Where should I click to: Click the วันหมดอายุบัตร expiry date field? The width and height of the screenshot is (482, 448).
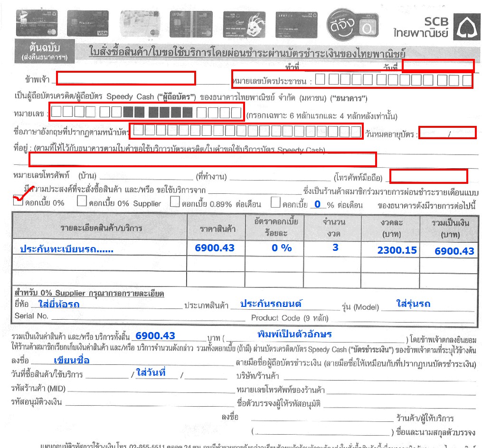[x=447, y=133]
